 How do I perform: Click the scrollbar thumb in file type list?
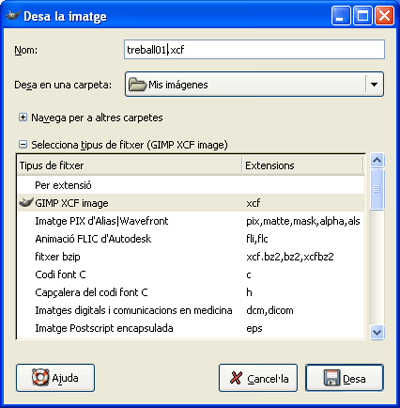coord(377,189)
